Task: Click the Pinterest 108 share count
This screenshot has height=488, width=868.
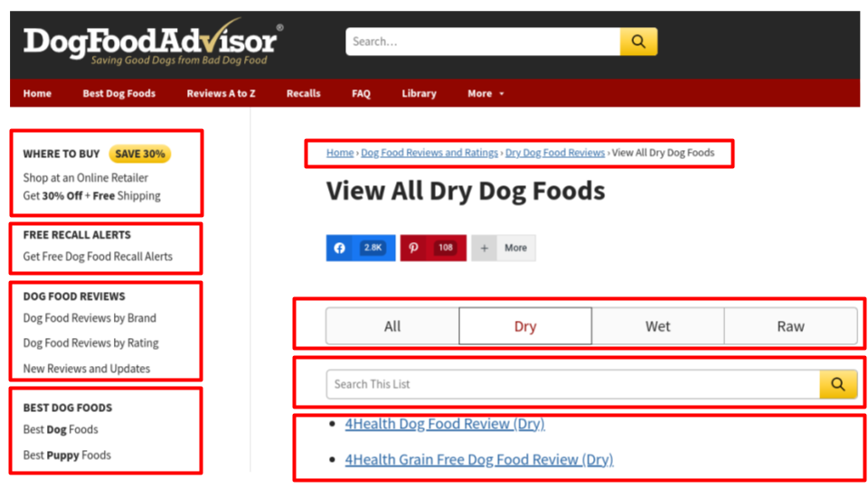Action: (446, 248)
